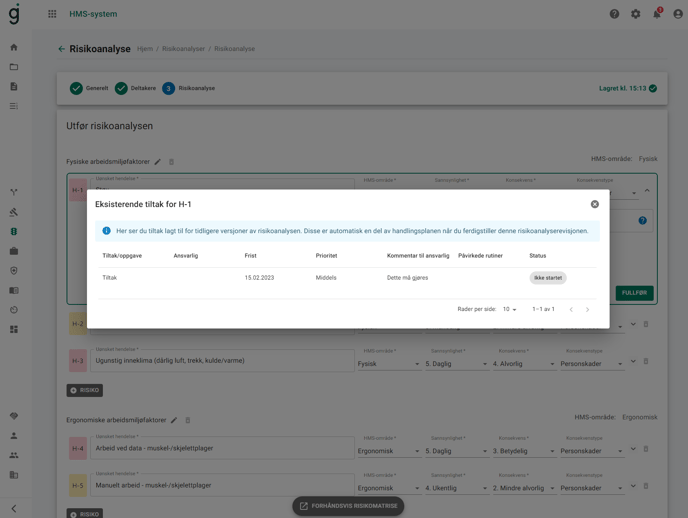Sort by the Frist column header
The image size is (688, 518).
point(251,256)
